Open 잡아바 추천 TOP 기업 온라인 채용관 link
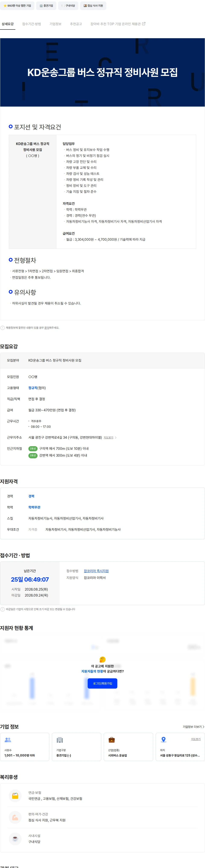205x868 pixels. (118, 24)
